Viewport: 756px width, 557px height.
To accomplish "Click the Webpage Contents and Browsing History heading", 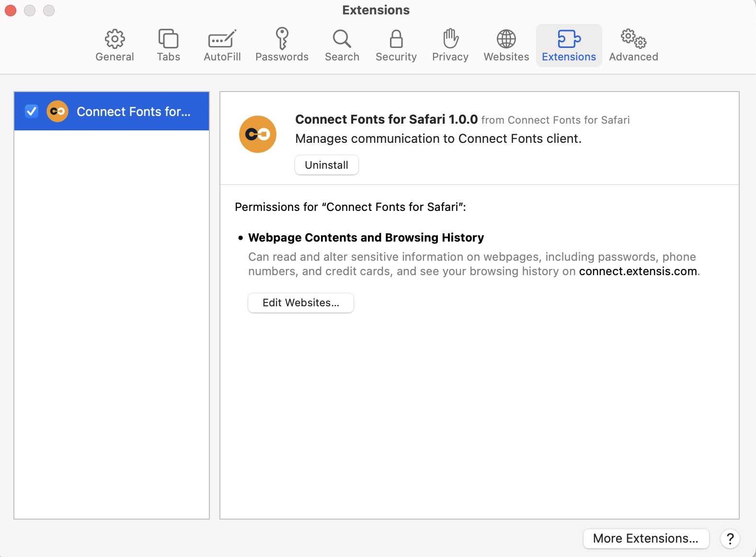I will pos(366,238).
